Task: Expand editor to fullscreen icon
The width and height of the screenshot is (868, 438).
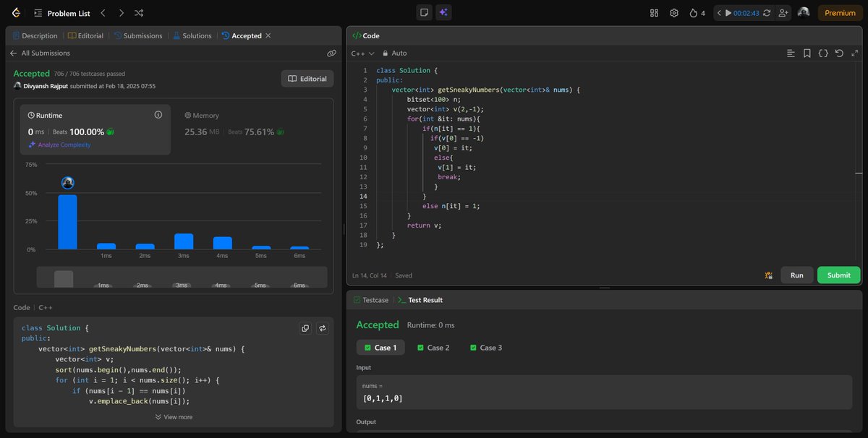Action: click(x=856, y=53)
